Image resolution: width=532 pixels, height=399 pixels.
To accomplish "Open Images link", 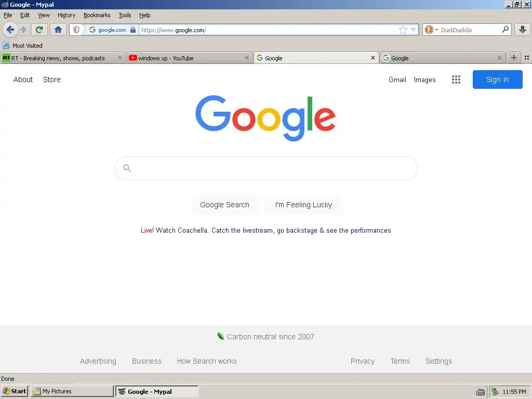I will coord(425,79).
